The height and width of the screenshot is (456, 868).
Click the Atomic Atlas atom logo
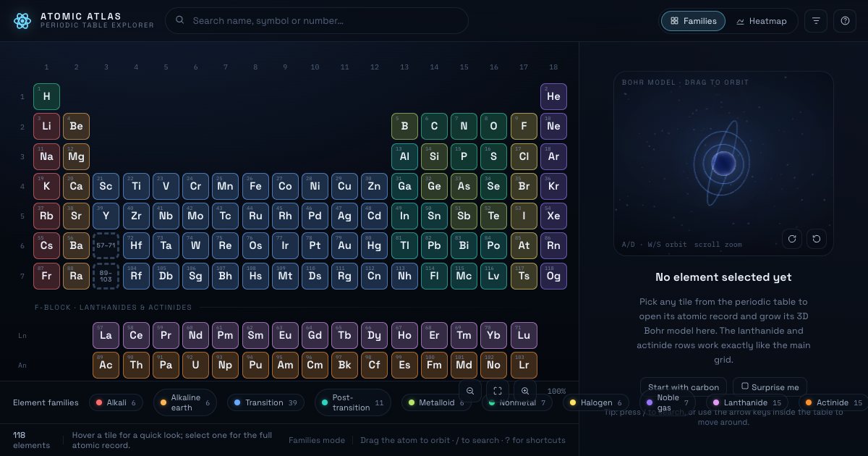point(22,21)
